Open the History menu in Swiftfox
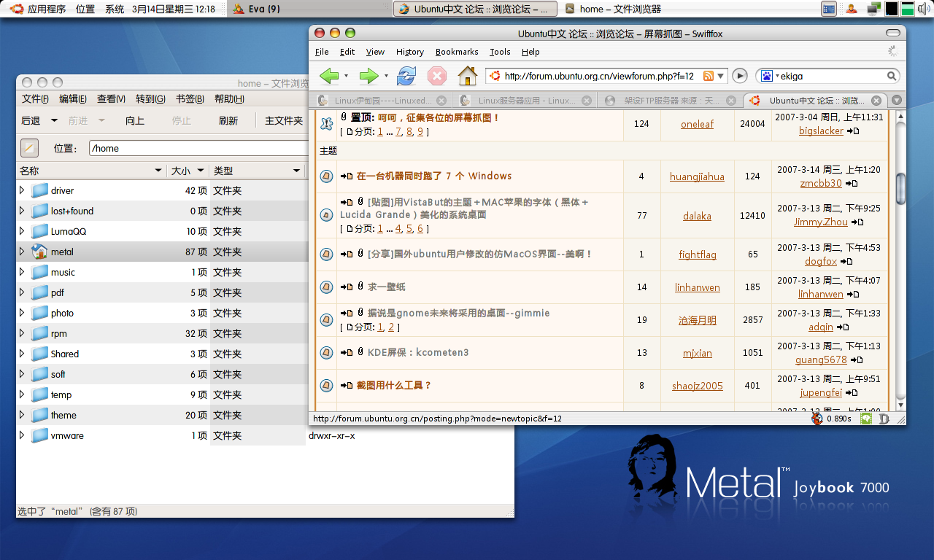The width and height of the screenshot is (934, 560). point(410,52)
